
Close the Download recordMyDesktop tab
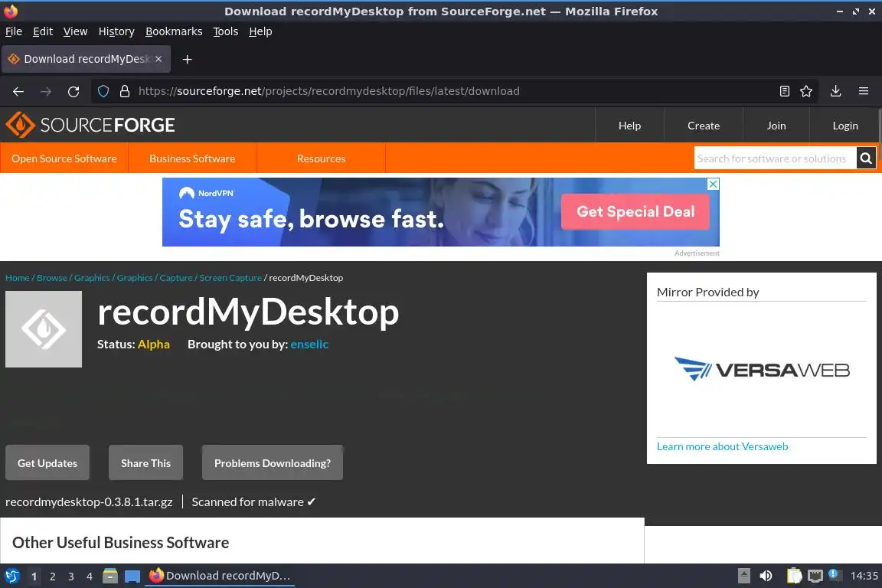point(158,59)
